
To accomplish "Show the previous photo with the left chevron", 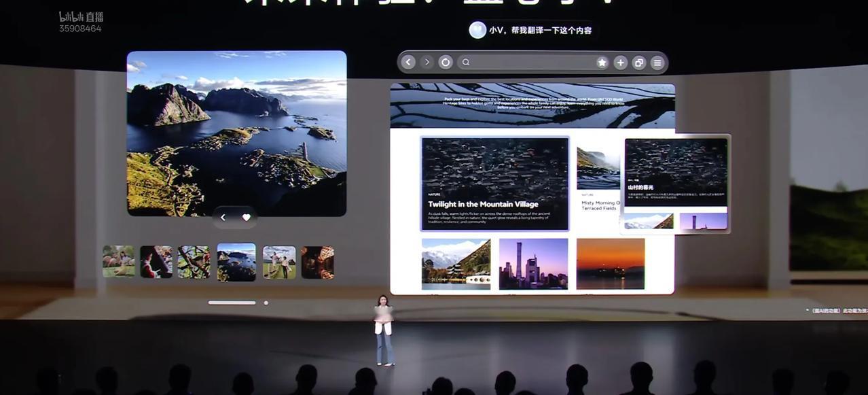I will pos(223,218).
